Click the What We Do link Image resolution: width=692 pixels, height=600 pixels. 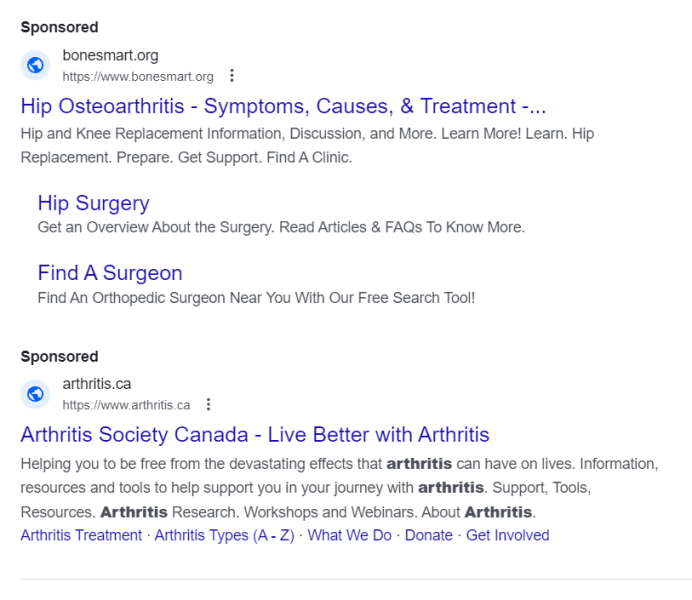[x=349, y=535]
